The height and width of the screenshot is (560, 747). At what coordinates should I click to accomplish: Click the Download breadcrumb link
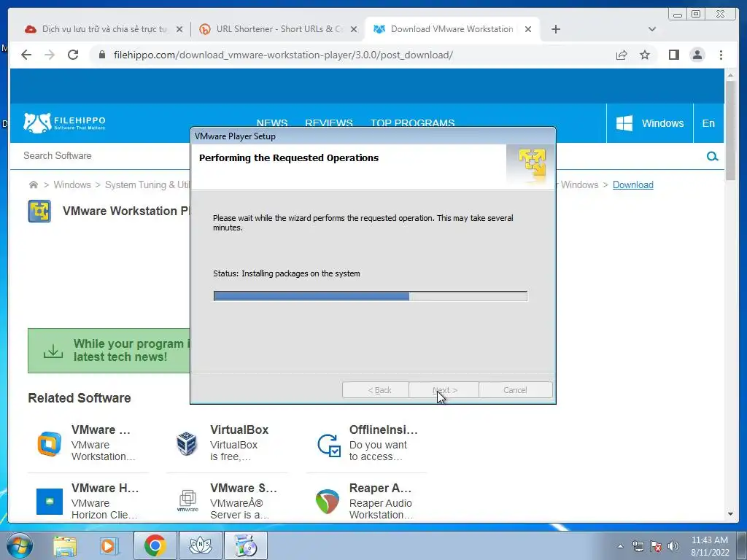pyautogui.click(x=632, y=184)
